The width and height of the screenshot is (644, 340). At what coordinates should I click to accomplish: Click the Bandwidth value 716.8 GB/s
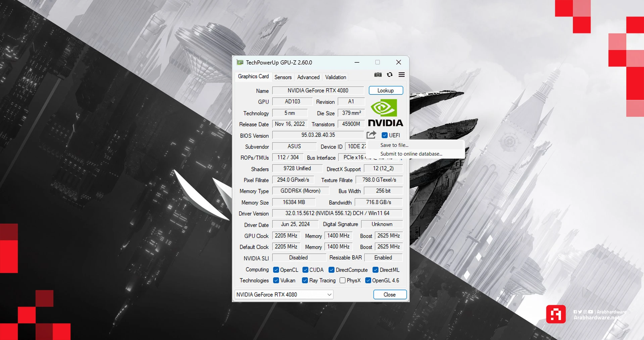point(379,202)
